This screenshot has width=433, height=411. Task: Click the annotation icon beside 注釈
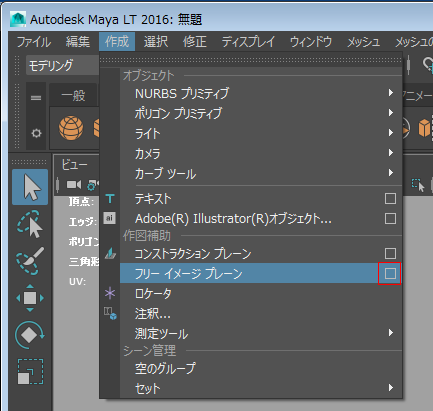click(x=110, y=313)
